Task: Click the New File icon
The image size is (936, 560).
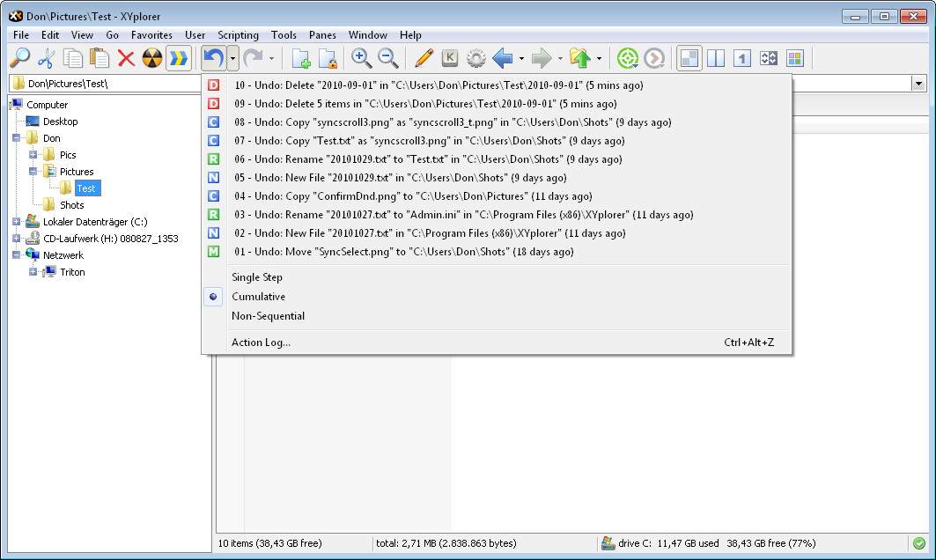Action: (301, 58)
